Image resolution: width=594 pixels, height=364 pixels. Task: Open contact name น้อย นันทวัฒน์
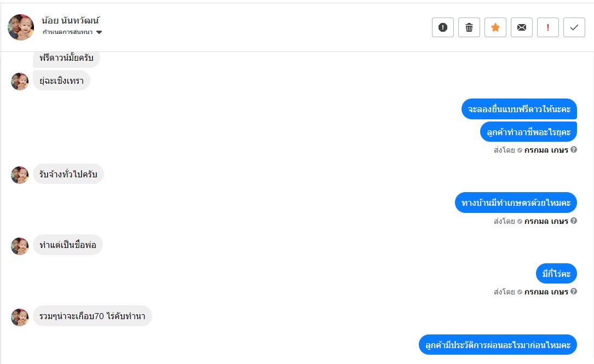[71, 21]
